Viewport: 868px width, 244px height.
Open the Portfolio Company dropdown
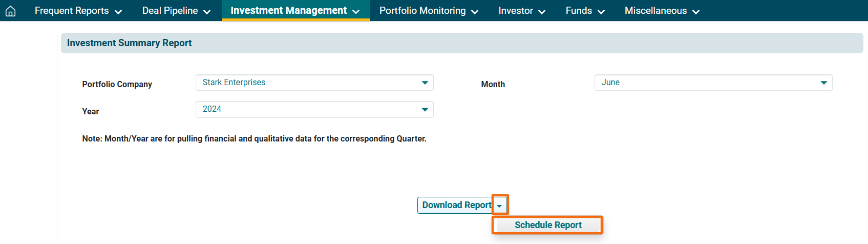(314, 83)
